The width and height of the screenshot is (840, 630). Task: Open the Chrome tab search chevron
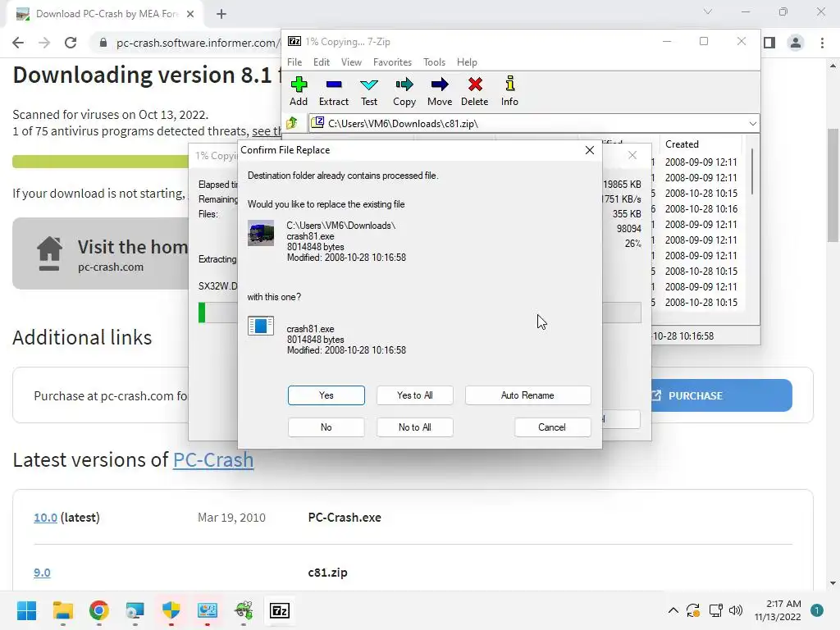click(708, 11)
